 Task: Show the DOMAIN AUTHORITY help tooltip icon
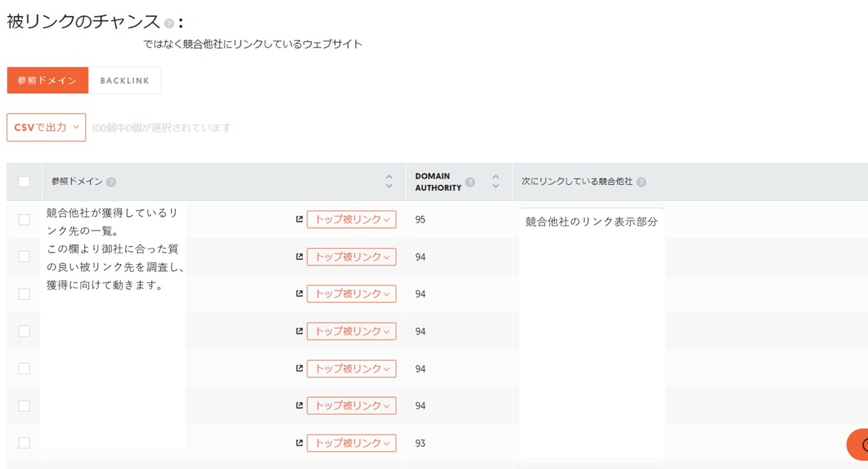[x=470, y=182]
